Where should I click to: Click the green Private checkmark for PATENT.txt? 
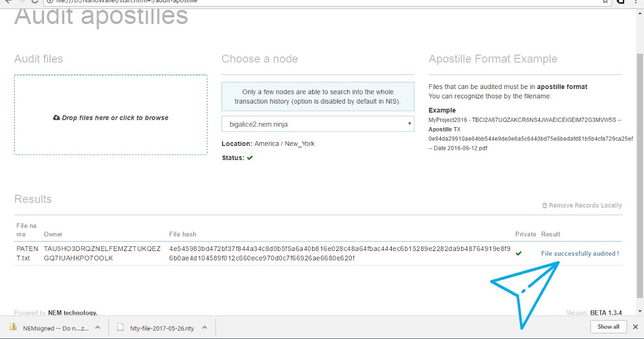pyautogui.click(x=518, y=254)
